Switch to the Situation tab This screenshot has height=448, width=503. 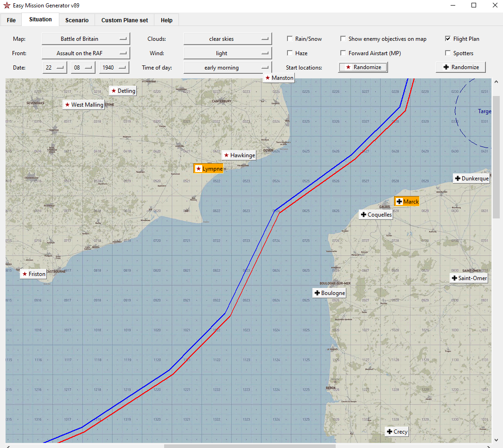tap(40, 19)
